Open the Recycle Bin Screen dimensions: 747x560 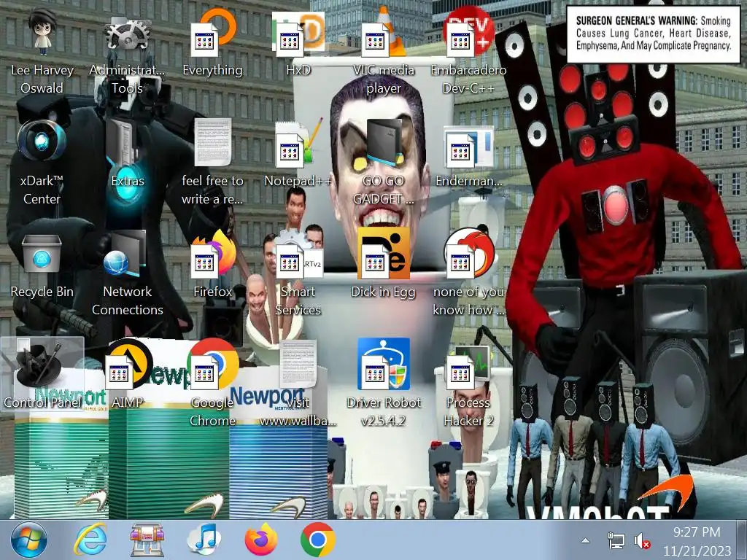coord(42,265)
